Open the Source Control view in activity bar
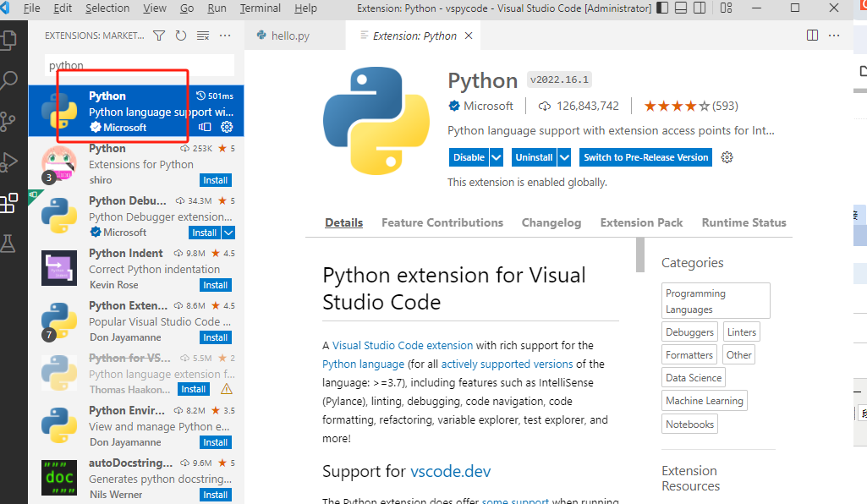 tap(9, 121)
